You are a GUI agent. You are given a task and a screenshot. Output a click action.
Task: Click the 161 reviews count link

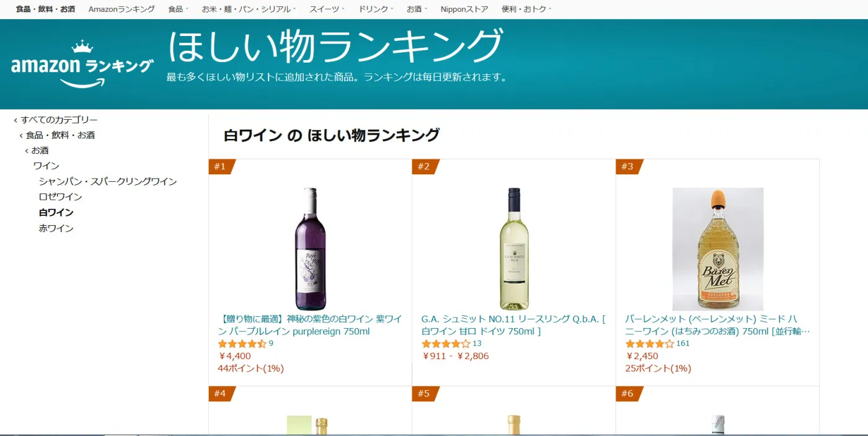click(683, 344)
